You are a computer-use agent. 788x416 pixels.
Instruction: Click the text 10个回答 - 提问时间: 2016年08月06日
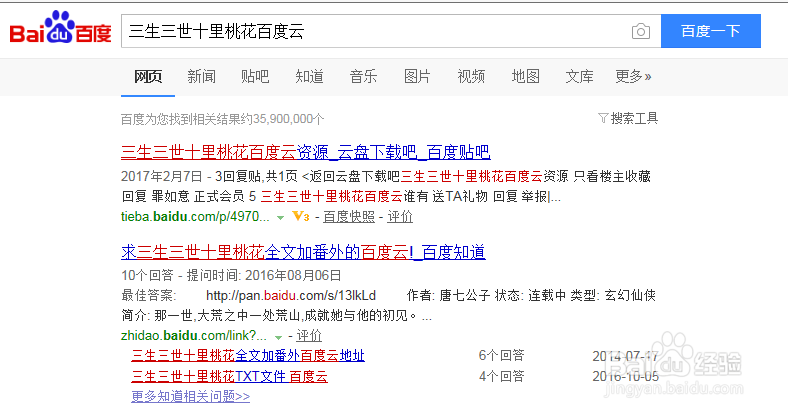pyautogui.click(x=231, y=275)
